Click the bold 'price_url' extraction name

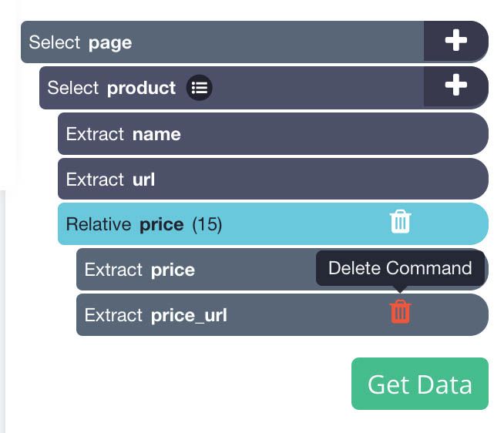click(x=189, y=315)
